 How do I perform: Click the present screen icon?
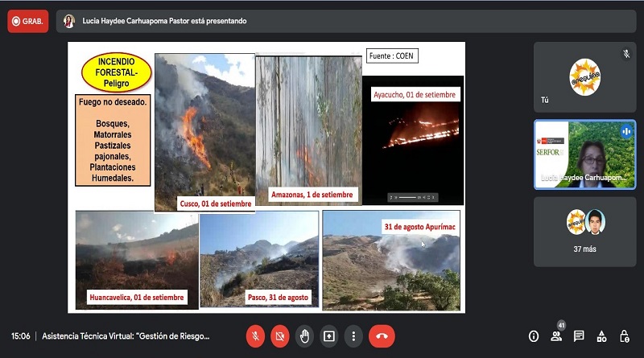(329, 336)
